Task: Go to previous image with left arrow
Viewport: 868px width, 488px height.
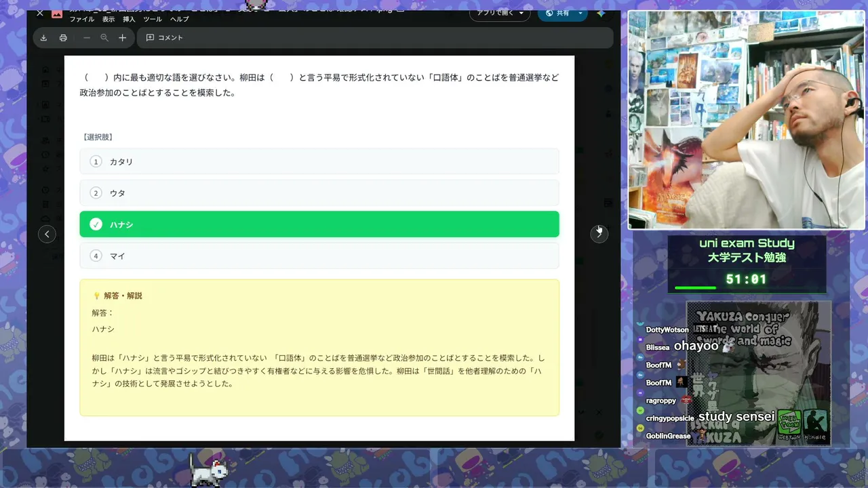Action: (x=47, y=234)
